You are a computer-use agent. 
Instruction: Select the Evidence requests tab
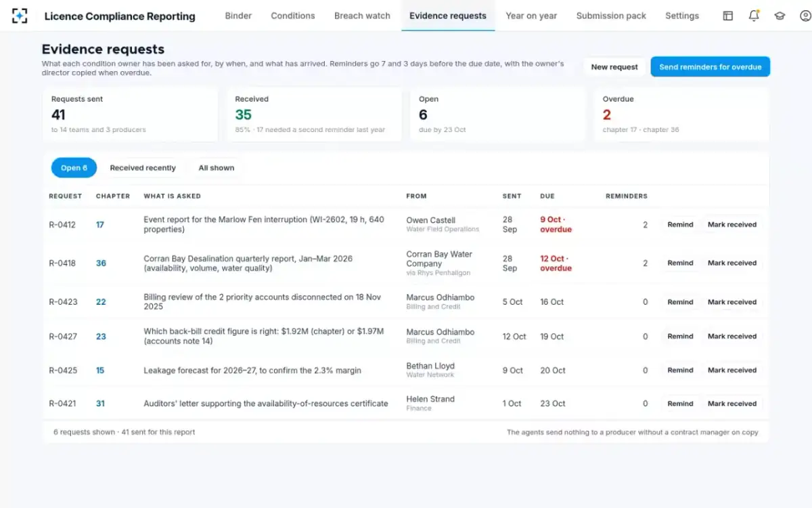[x=448, y=16]
